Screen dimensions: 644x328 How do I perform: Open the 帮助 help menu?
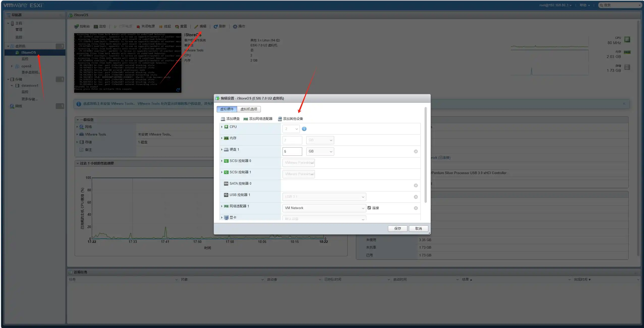585,5
